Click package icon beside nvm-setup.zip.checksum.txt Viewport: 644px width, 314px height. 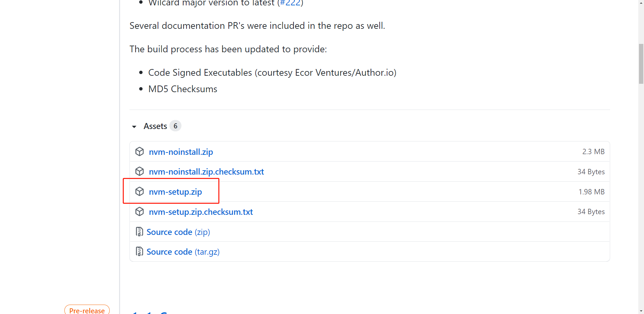140,211
